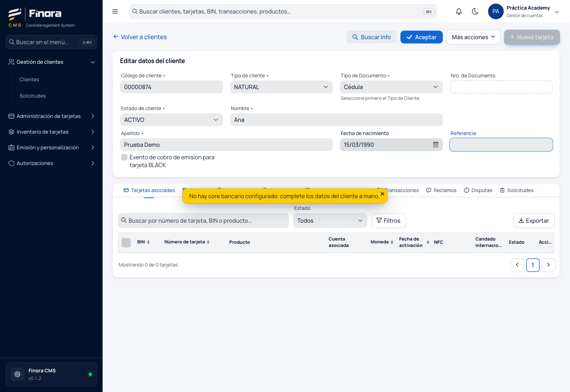This screenshot has height=392, width=570.
Task: Switch to Reclamos tab
Action: pos(441,190)
